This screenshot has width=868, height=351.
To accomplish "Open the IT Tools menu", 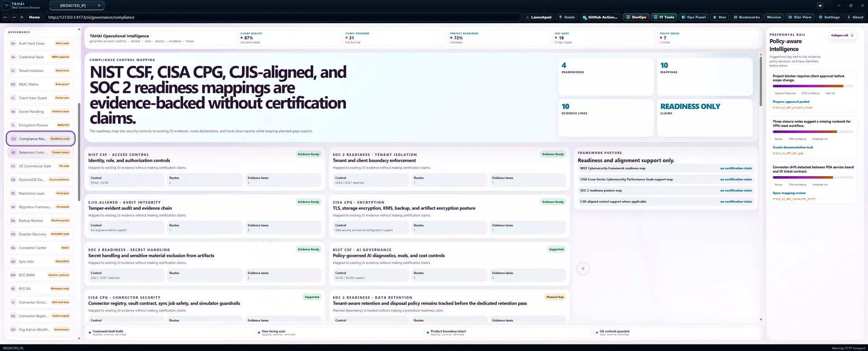I will [x=664, y=17].
